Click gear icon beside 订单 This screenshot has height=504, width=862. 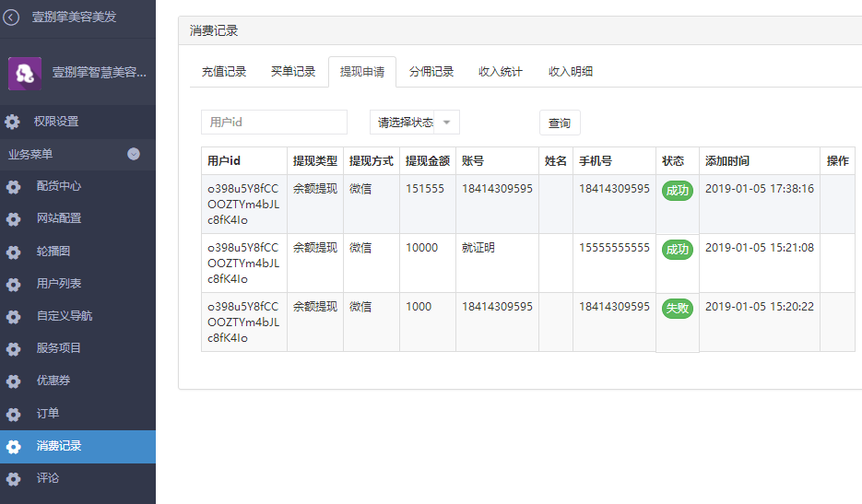click(x=13, y=414)
